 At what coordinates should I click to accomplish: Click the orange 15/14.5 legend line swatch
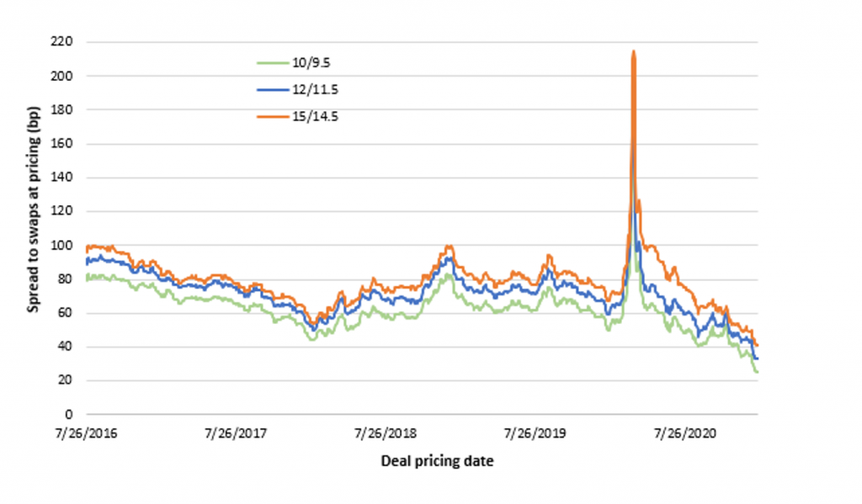coord(274,114)
